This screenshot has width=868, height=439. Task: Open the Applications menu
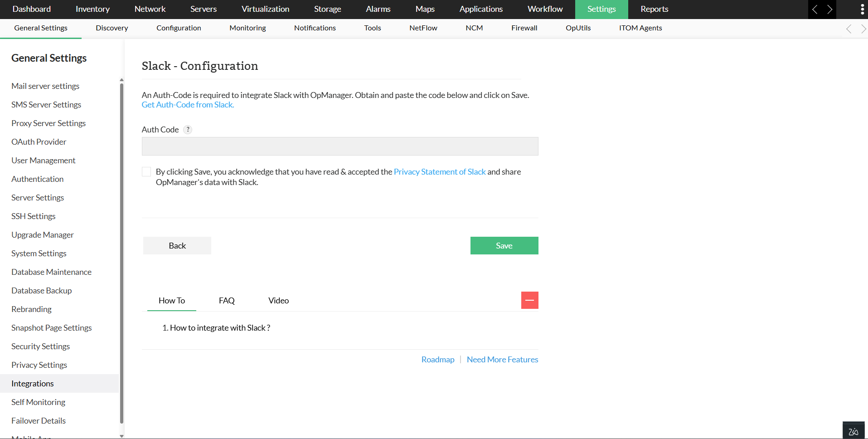(481, 9)
